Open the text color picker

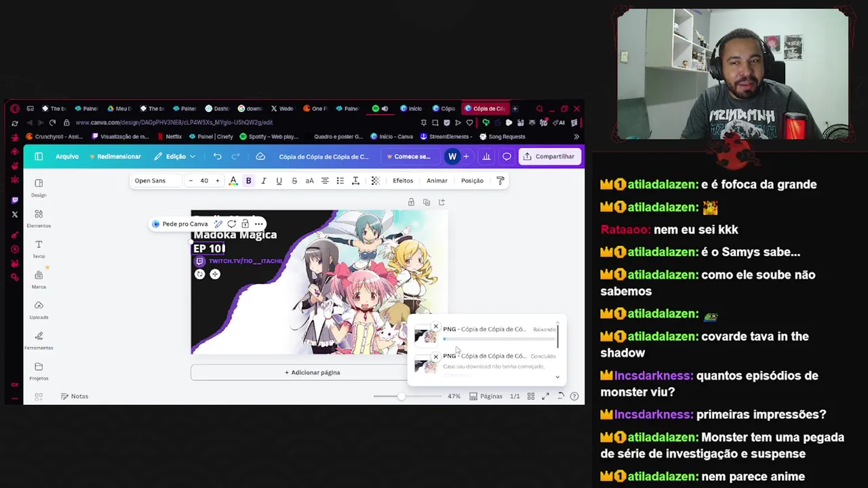pos(233,181)
